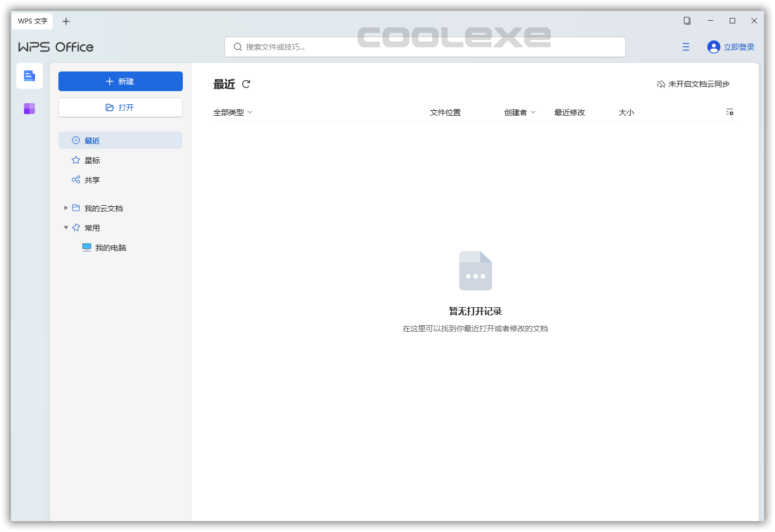Viewport: 775px width, 532px height.
Task: Enable document cloud sync
Action: pos(693,84)
